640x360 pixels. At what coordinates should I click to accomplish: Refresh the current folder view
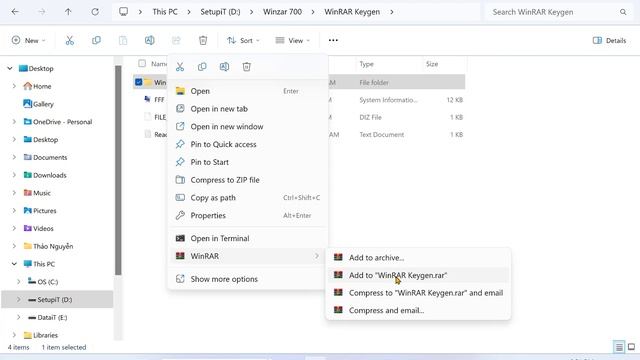pyautogui.click(x=95, y=12)
